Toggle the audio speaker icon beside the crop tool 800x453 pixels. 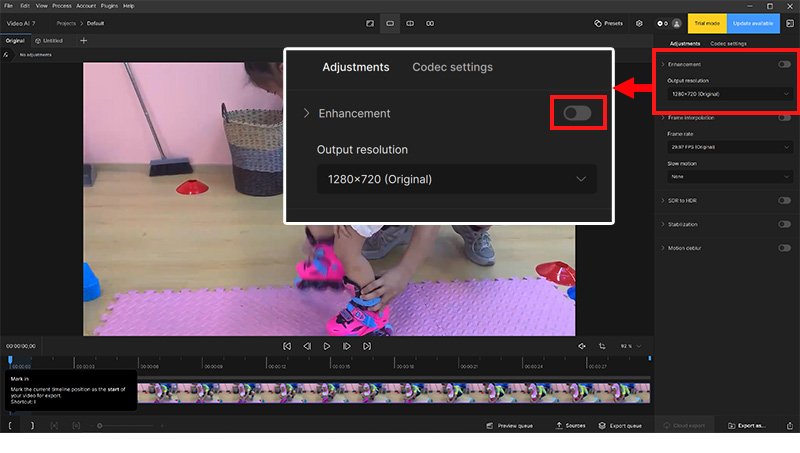(582, 346)
